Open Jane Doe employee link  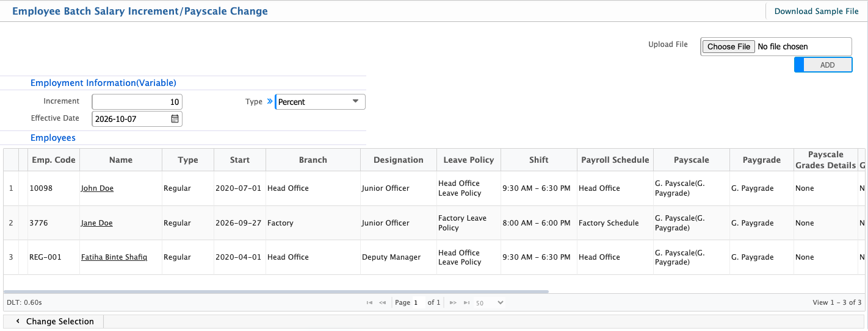coord(96,223)
